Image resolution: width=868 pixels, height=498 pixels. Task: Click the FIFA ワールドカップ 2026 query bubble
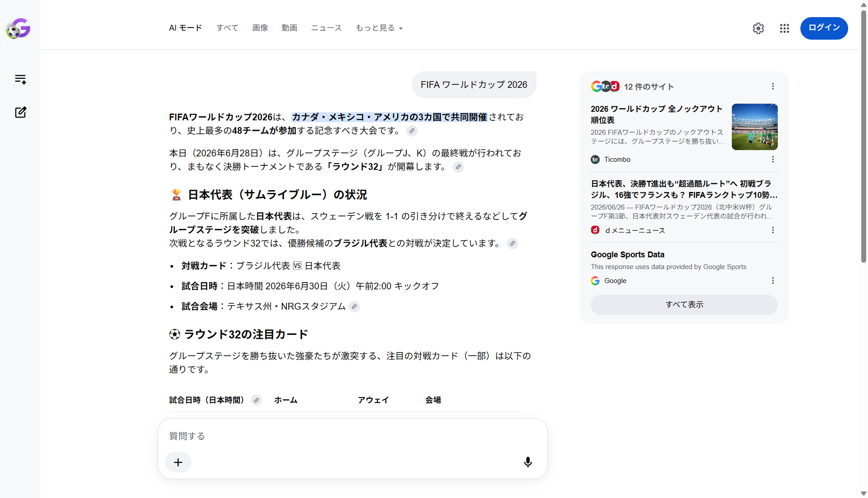pos(473,85)
